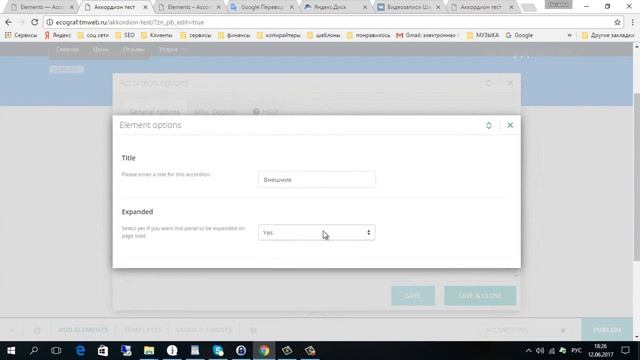Open the сервисы bookmark folder
Image resolution: width=640 pixels, height=360 pixels.
point(196,35)
